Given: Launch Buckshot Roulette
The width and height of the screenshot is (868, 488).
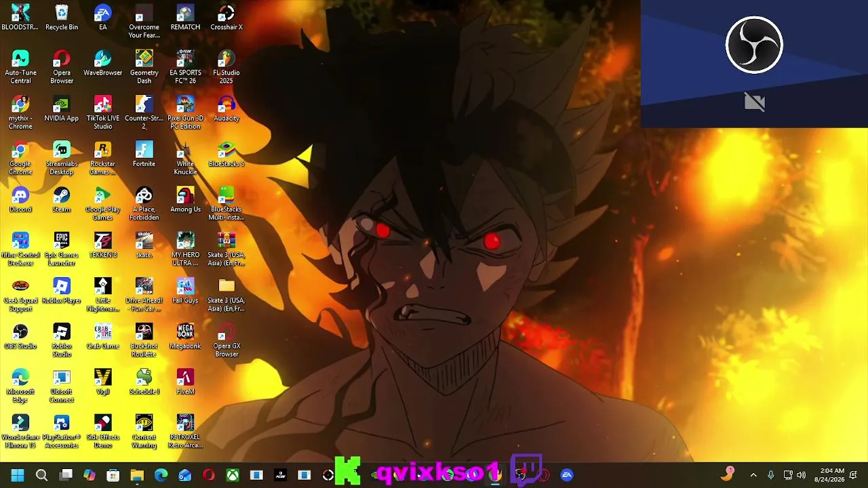Looking at the screenshot, I should [x=144, y=340].
